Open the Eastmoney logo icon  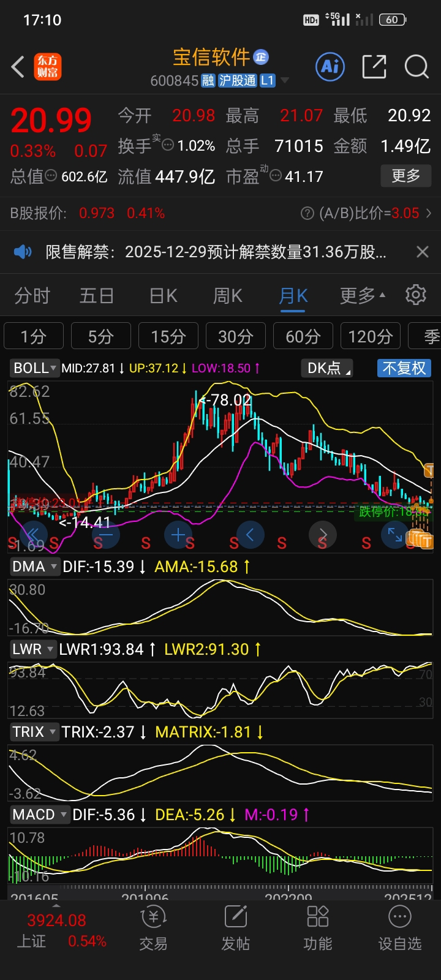pyautogui.click(x=48, y=67)
